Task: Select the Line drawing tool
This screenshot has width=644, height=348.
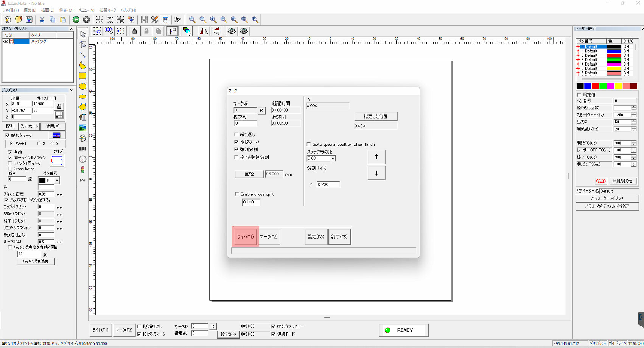Action: click(x=82, y=55)
